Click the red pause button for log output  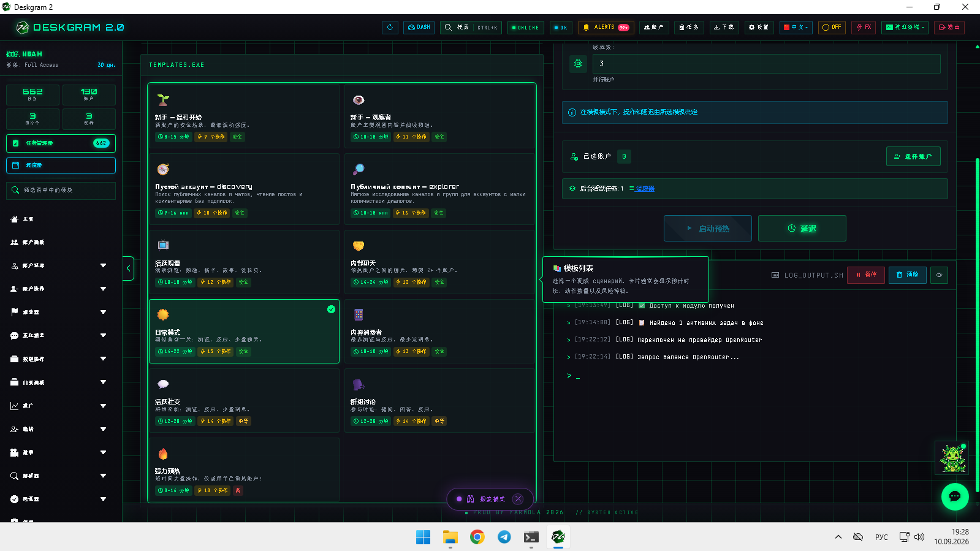(x=866, y=275)
